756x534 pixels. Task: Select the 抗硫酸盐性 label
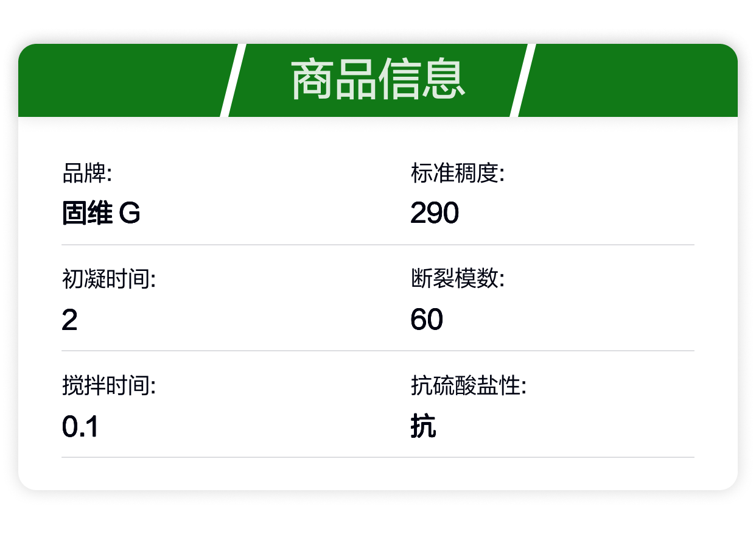(x=469, y=386)
